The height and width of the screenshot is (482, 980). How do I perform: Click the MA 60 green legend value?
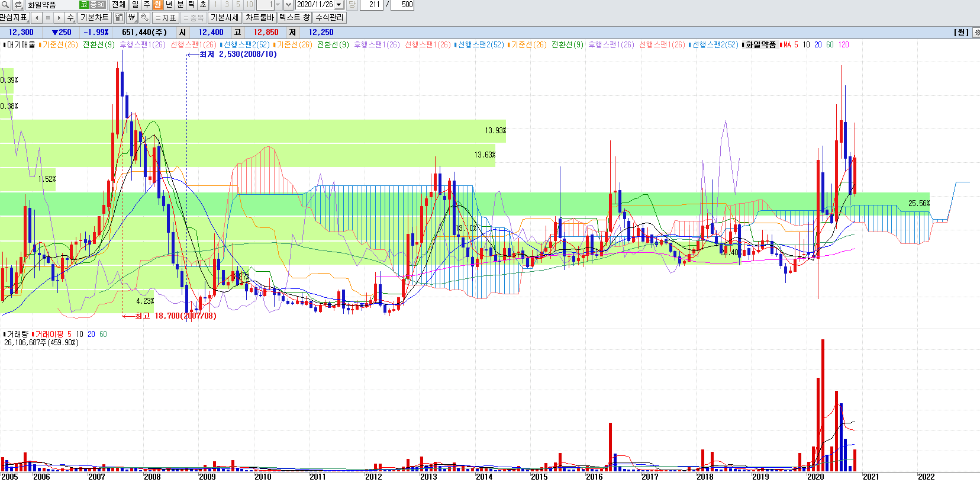[x=830, y=44]
